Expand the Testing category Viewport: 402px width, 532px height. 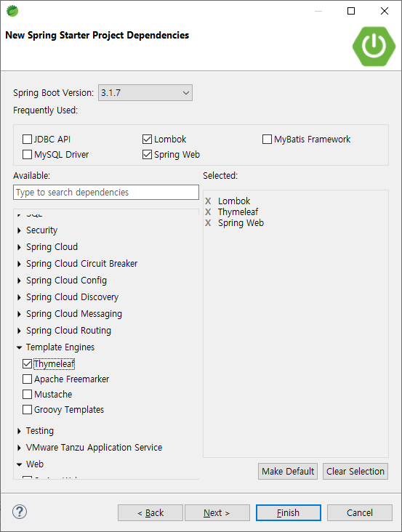[19, 431]
